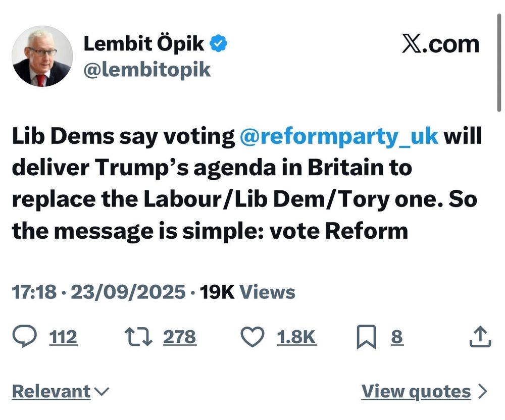The image size is (505, 420).
Task: Select the Lembit Öpik display name
Action: (x=144, y=44)
